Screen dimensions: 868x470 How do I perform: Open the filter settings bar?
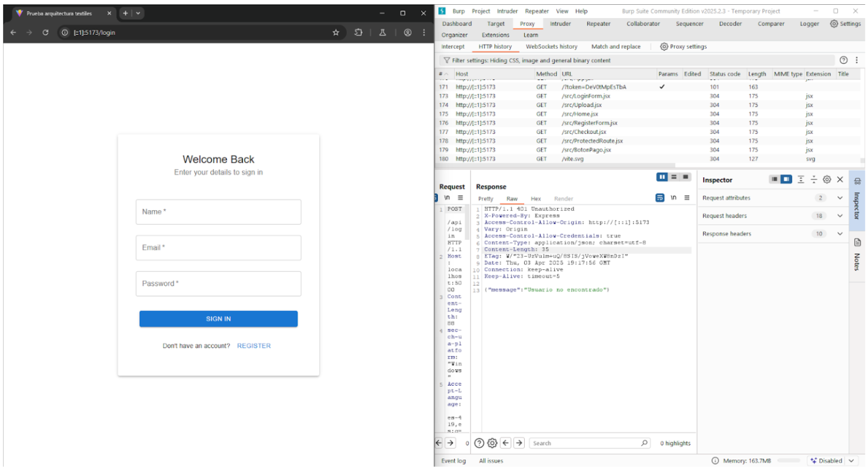click(637, 60)
